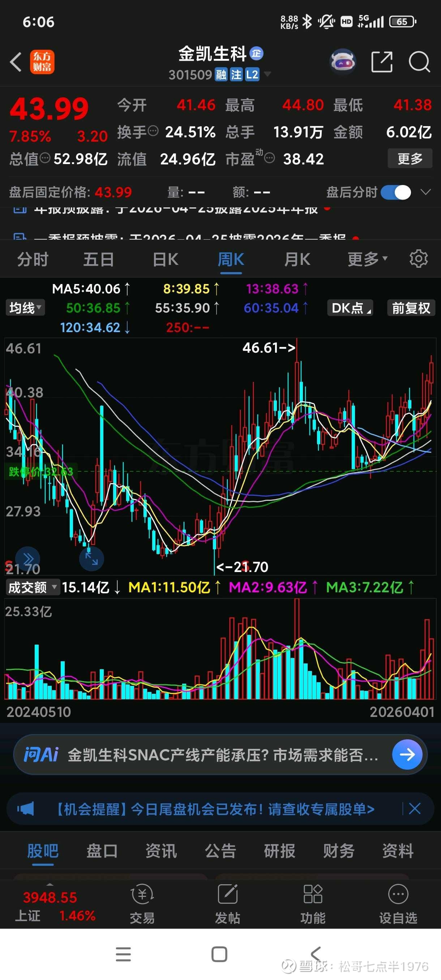Switch to 日K chart tab
The image size is (441, 980).
[165, 259]
